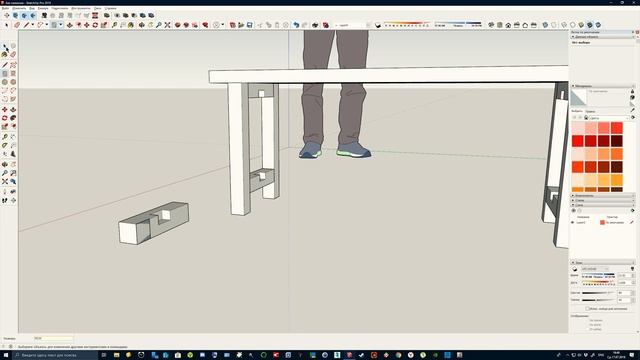Select the Circle tool in left palette
The width and height of the screenshot is (640, 360).
5,82
